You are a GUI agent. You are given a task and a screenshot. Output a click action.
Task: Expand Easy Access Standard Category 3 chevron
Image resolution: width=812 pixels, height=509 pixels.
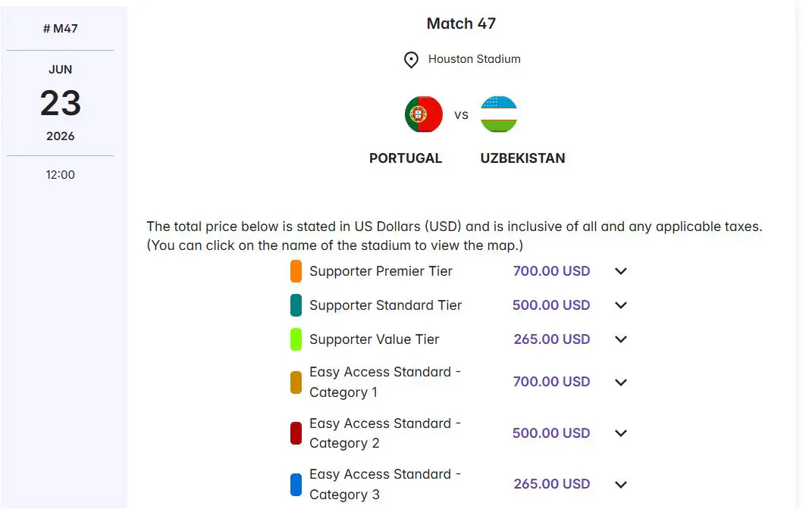point(621,484)
